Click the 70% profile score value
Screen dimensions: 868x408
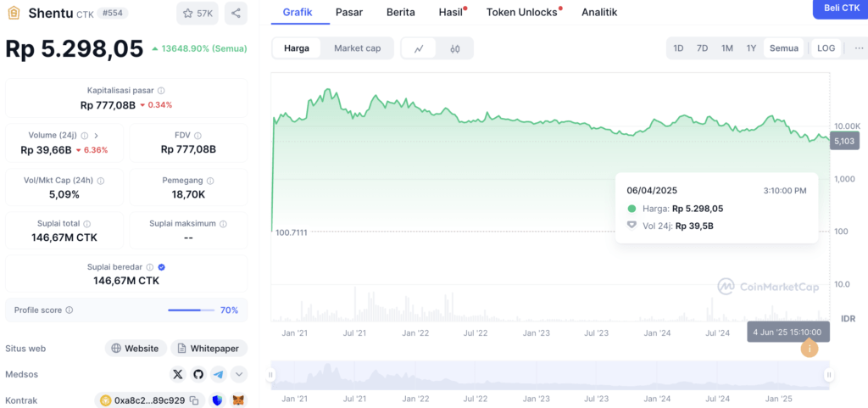point(229,310)
